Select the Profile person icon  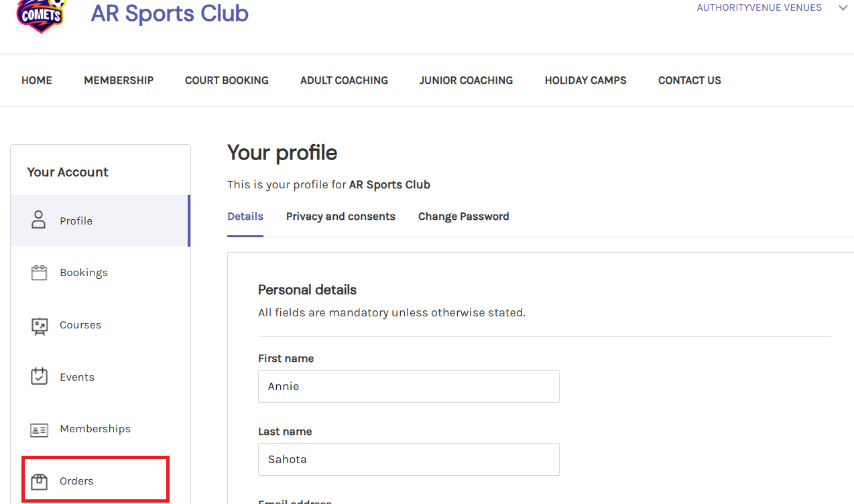click(x=39, y=220)
